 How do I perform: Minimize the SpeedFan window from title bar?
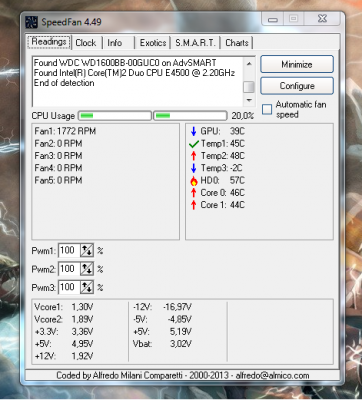(x=273, y=19)
